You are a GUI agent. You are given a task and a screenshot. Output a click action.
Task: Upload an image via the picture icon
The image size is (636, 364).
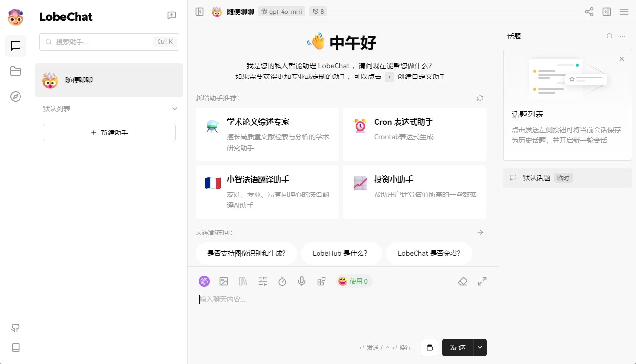[x=224, y=281]
